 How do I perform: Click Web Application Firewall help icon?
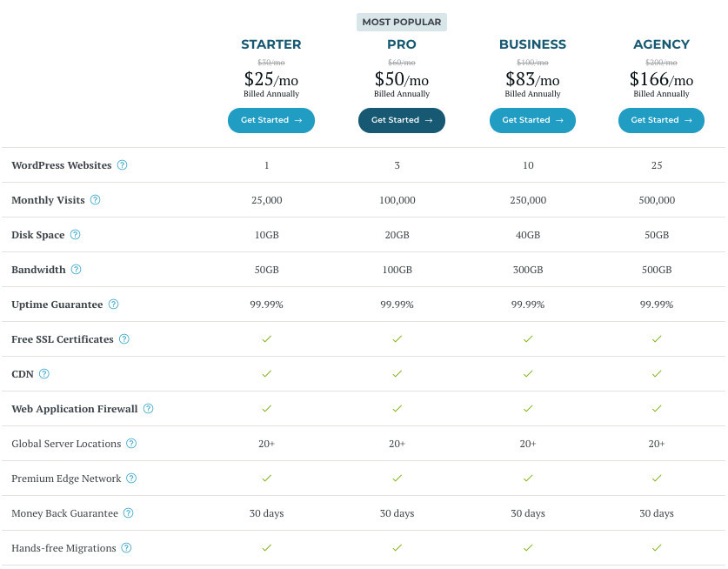point(148,409)
